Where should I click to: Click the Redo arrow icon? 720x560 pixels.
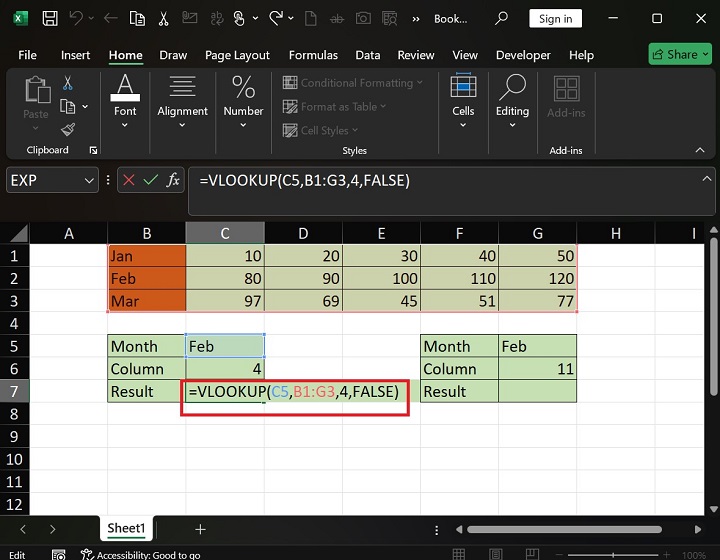click(x=276, y=18)
